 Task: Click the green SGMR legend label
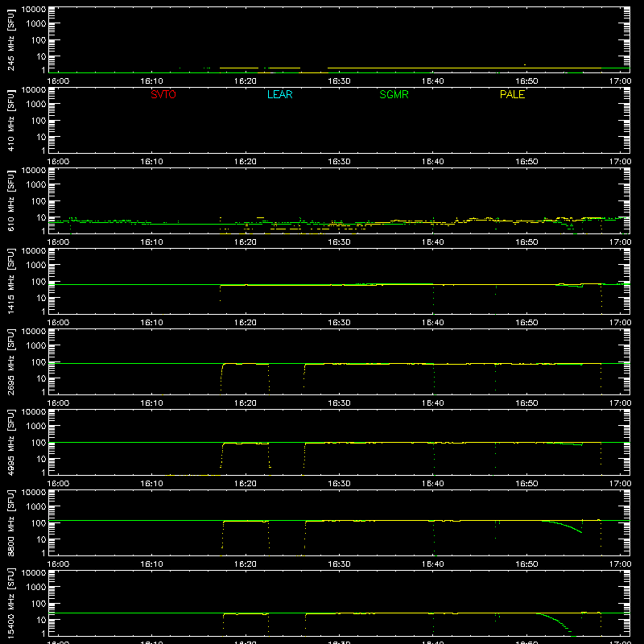click(x=394, y=94)
